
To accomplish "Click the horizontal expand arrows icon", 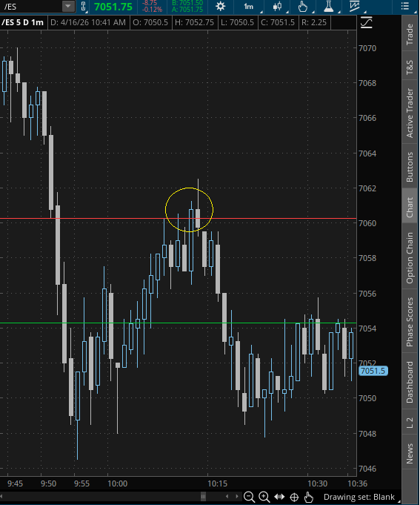I will click(x=279, y=497).
